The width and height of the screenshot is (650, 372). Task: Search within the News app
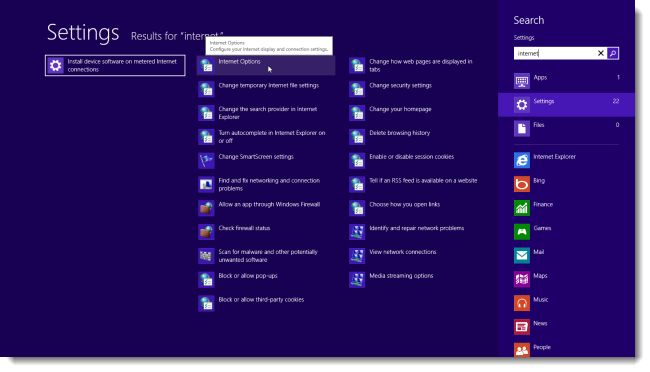click(566, 327)
